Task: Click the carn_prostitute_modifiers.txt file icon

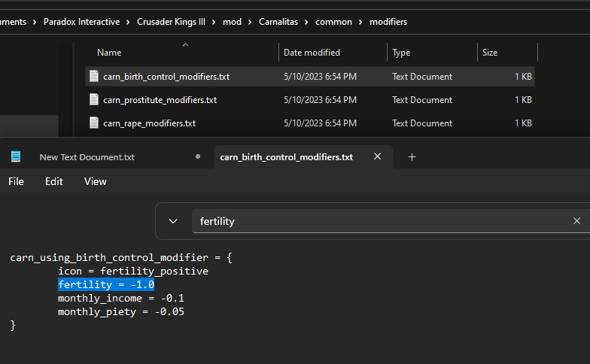Action: pyautogui.click(x=94, y=100)
